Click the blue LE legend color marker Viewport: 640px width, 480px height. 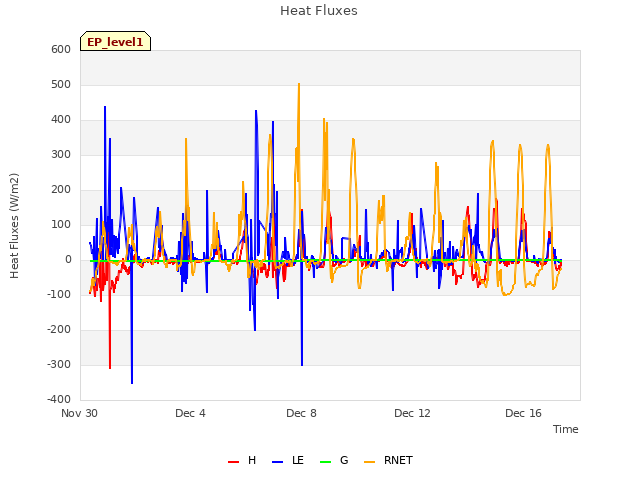tap(277, 462)
